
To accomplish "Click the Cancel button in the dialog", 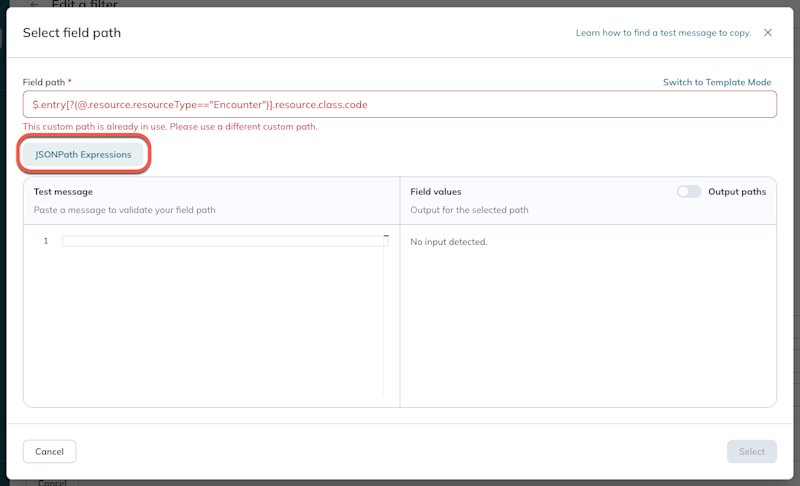I will coord(49,451).
